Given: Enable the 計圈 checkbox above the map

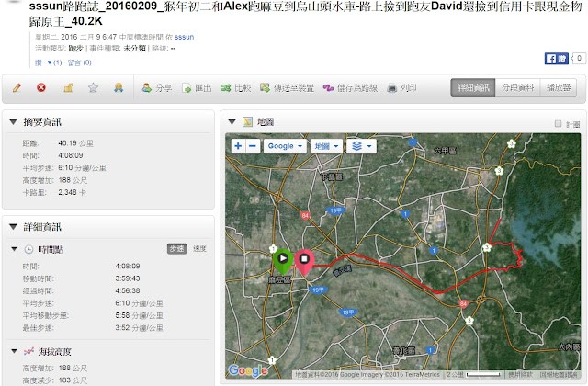Looking at the screenshot, I should (559, 122).
